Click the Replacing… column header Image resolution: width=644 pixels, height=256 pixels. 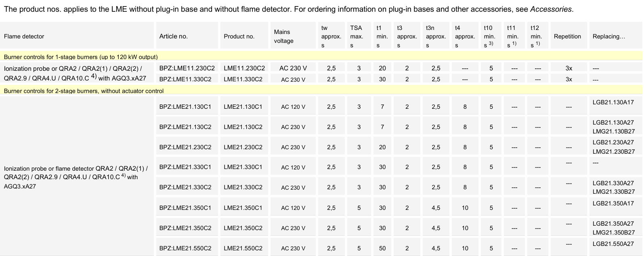click(608, 36)
